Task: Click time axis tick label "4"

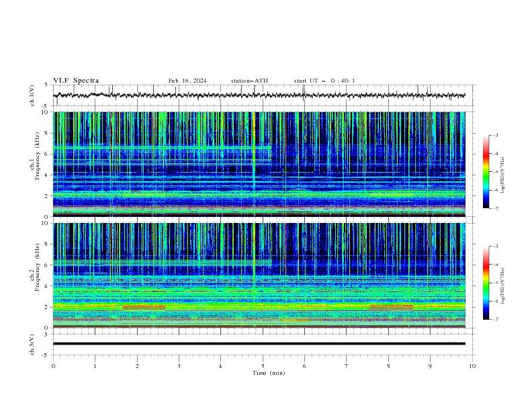Action: pyautogui.click(x=220, y=366)
